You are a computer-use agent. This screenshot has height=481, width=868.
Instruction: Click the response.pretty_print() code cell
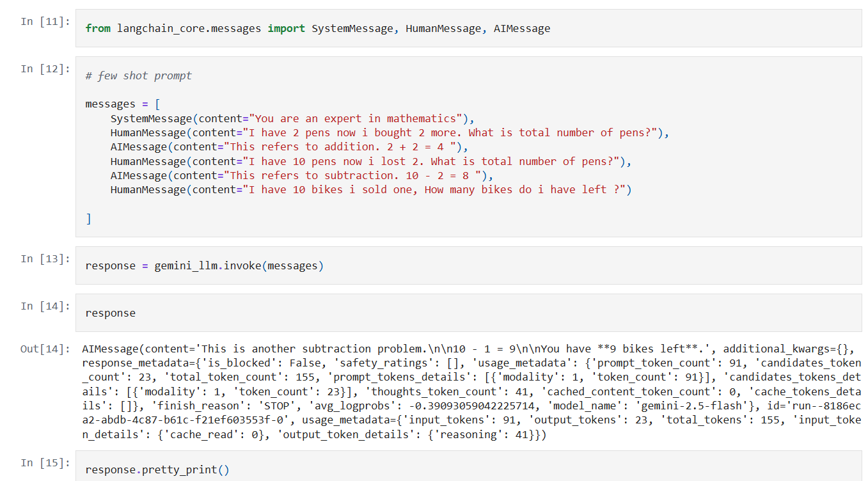click(x=157, y=470)
